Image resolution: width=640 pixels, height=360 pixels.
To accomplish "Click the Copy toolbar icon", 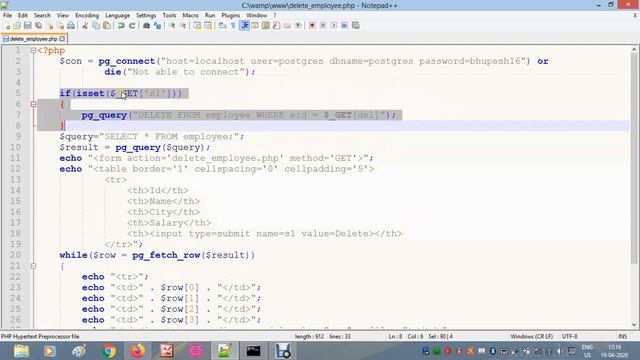I will tap(96, 26).
